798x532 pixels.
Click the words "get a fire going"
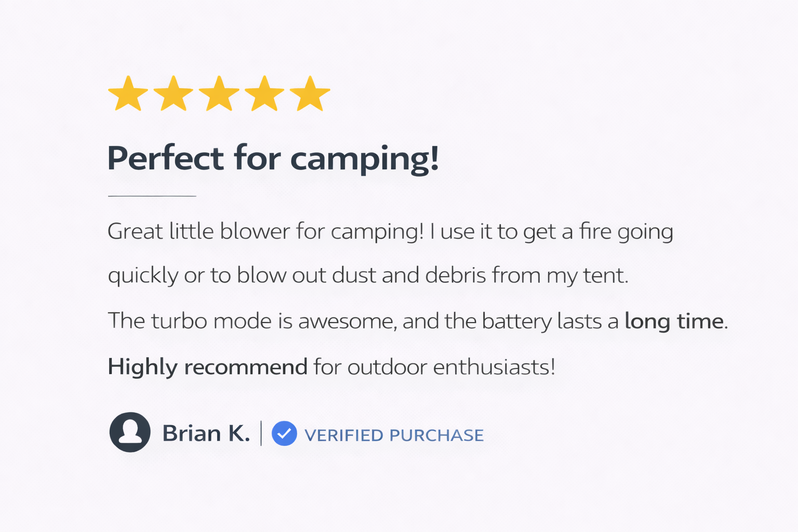(x=598, y=232)
